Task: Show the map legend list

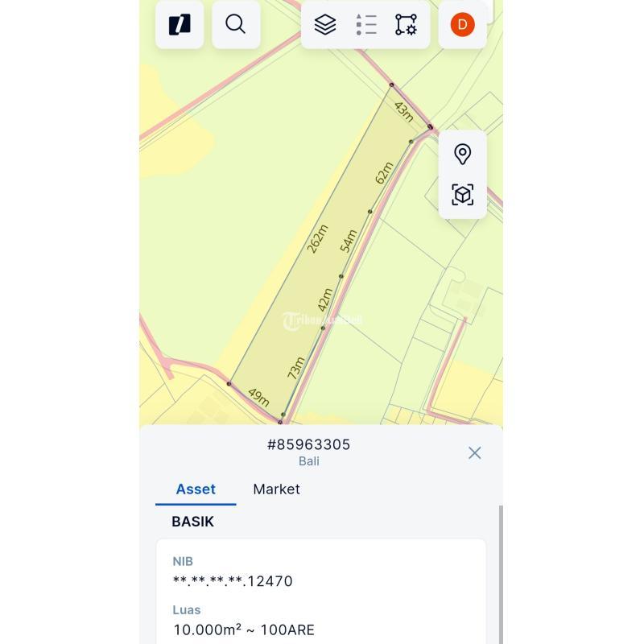Action: tap(365, 25)
